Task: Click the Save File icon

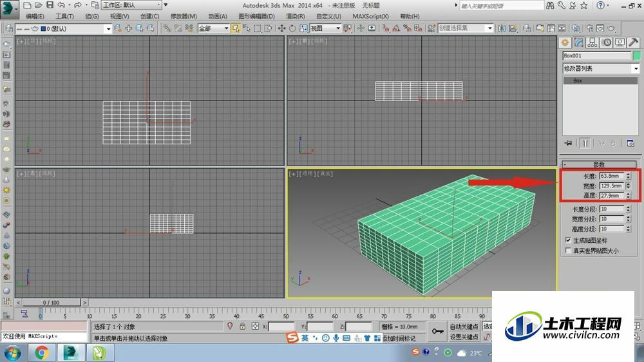Action: tap(50, 5)
